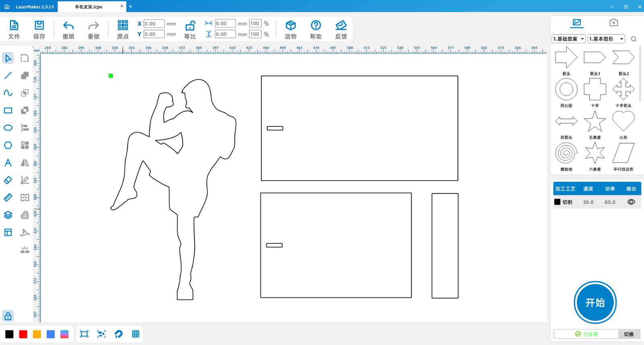Select the ellipse shape tool
This screenshot has width=644, height=345.
click(x=8, y=128)
